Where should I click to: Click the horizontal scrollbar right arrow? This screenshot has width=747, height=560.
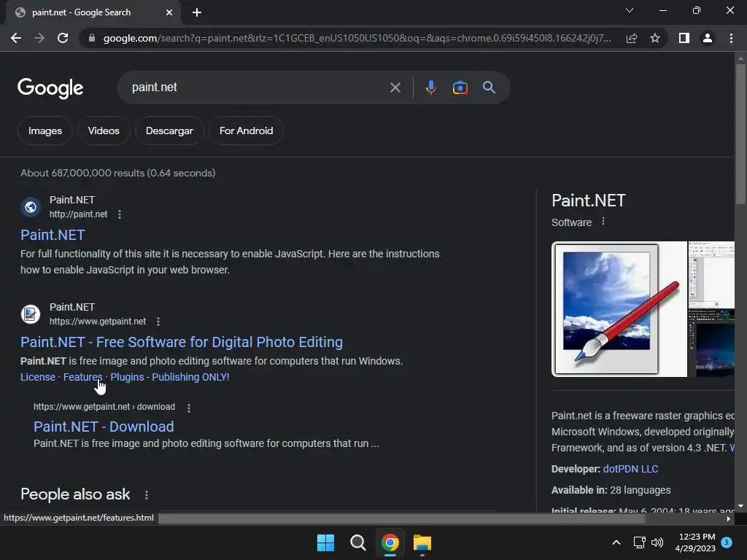pos(729,519)
